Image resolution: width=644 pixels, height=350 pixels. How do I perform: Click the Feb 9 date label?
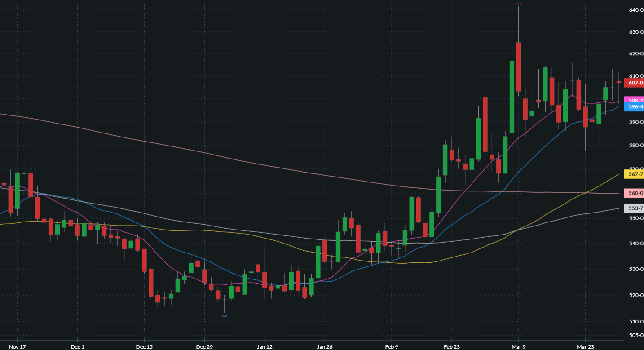pos(391,347)
